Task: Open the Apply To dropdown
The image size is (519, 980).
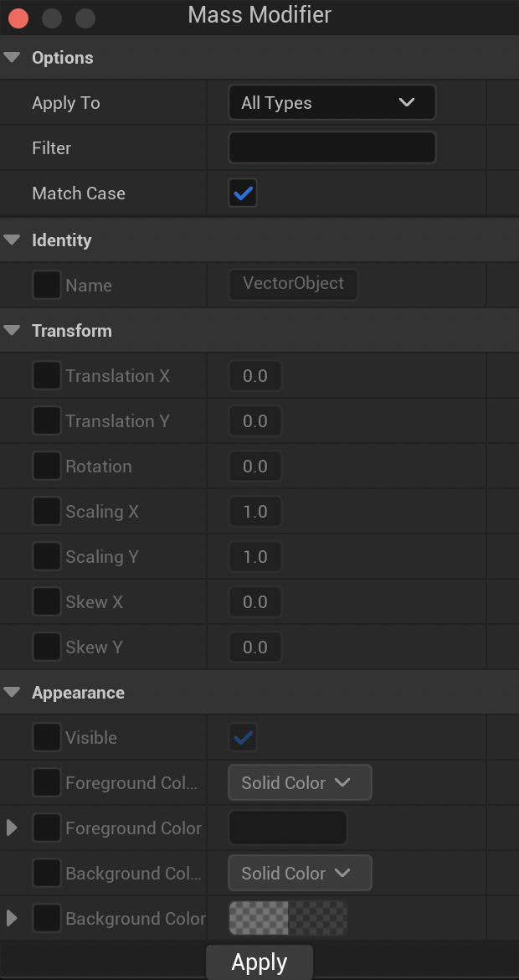Action: pos(331,103)
